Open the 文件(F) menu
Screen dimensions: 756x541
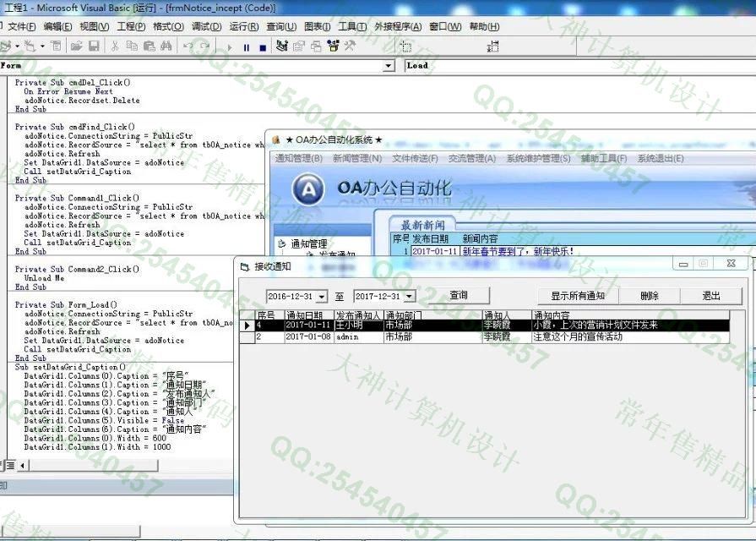coord(22,26)
